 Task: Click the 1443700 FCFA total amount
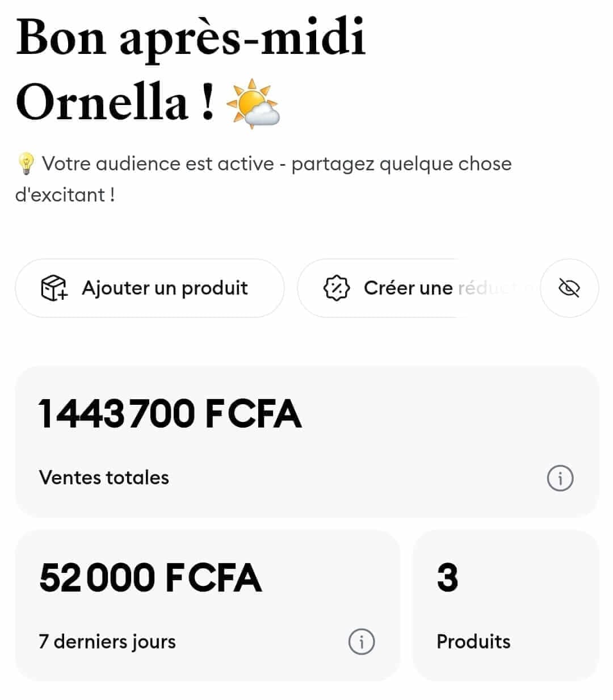(x=169, y=413)
